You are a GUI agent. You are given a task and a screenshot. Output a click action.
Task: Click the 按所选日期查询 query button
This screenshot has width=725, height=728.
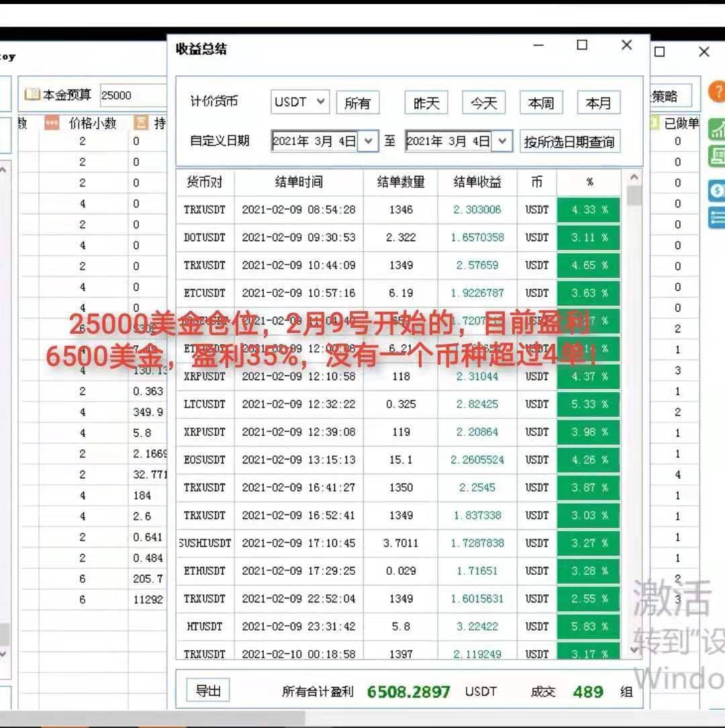coord(569,142)
